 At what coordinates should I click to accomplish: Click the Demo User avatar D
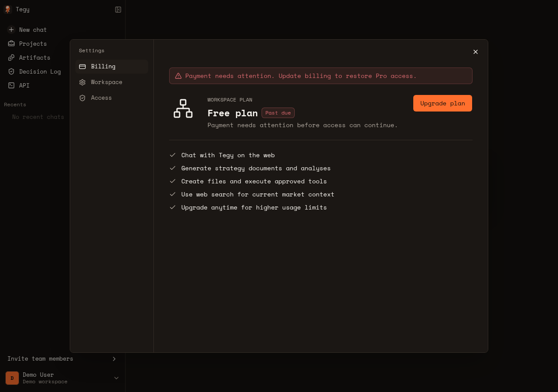point(12,378)
